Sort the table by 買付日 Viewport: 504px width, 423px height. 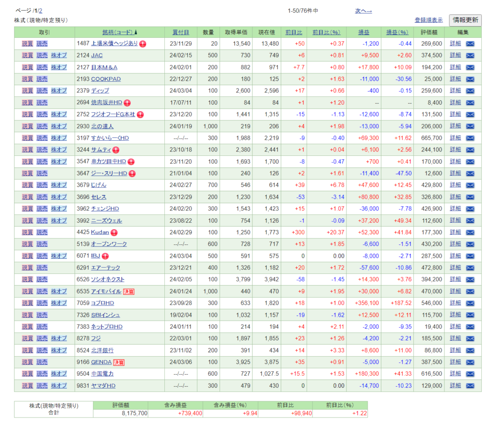tap(181, 32)
